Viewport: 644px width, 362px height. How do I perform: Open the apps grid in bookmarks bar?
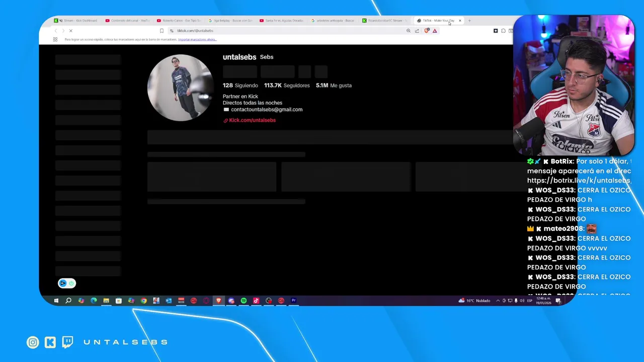point(55,39)
